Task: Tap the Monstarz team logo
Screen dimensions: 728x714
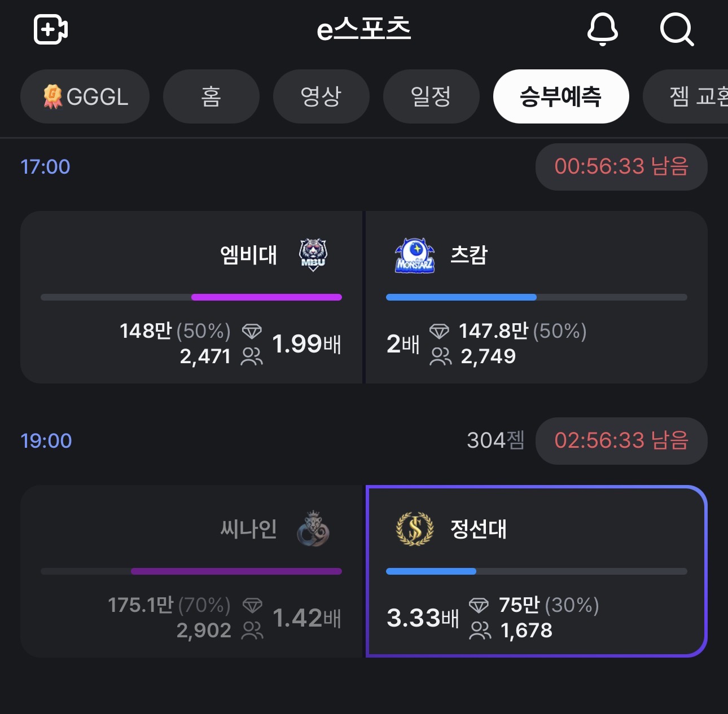Action: pos(415,255)
